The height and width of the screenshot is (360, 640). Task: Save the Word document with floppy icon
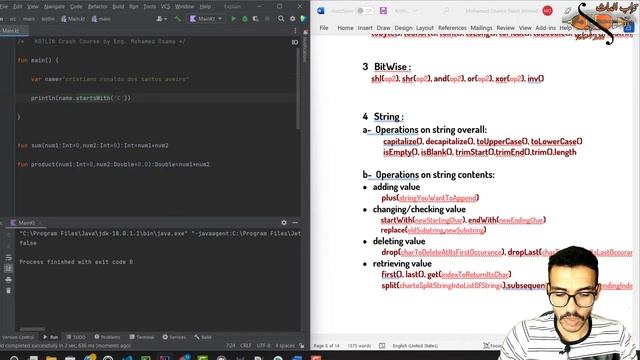coord(383,11)
